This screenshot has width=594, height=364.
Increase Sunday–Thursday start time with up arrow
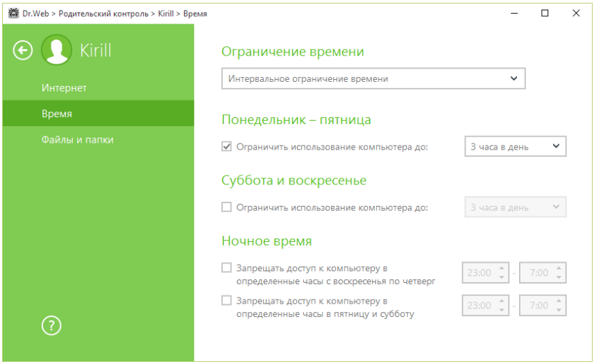[502, 268]
